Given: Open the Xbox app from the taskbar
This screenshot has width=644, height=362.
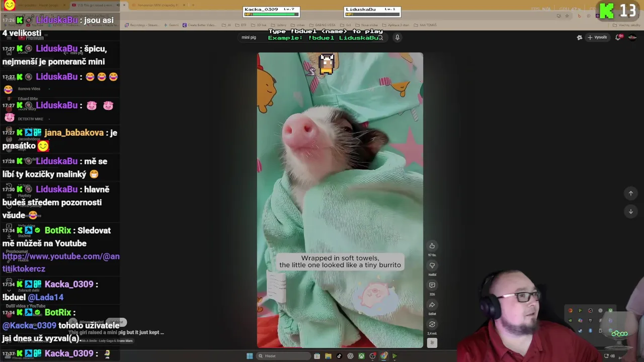Looking at the screenshot, I should (361, 356).
